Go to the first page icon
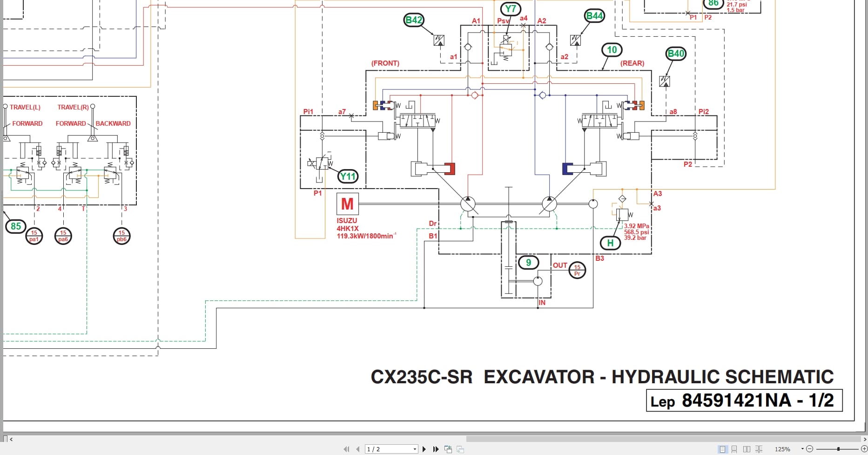The image size is (868, 455). click(x=346, y=449)
